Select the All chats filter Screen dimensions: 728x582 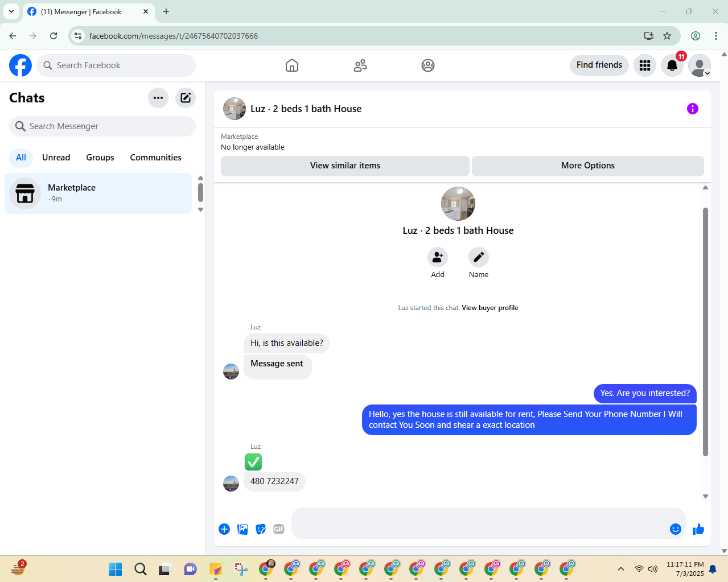pyautogui.click(x=21, y=158)
